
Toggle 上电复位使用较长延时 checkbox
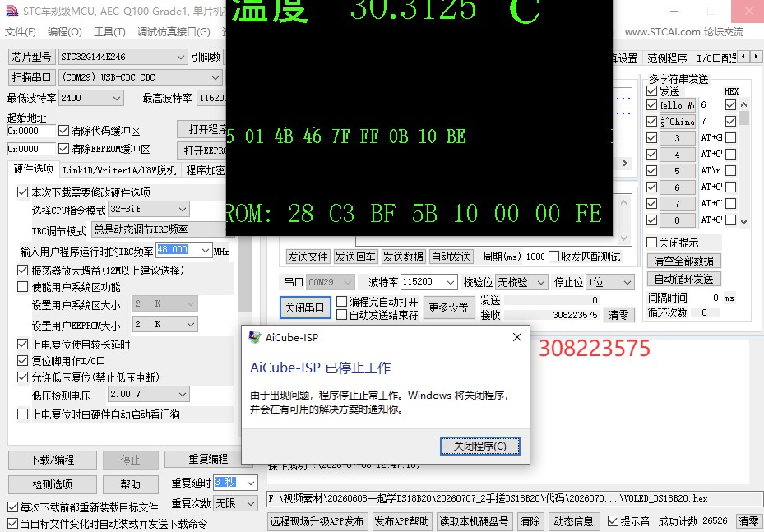22,345
